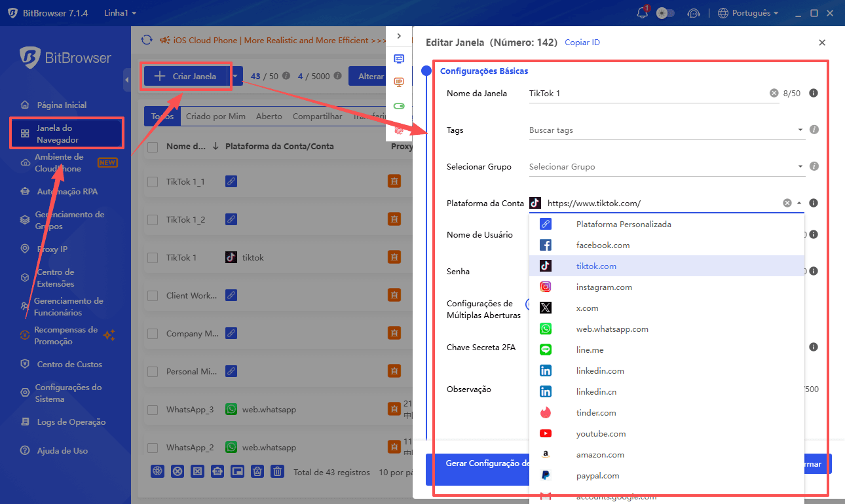This screenshot has width=845, height=504.
Task: Click the green switch icon in side strip
Action: pyautogui.click(x=399, y=105)
